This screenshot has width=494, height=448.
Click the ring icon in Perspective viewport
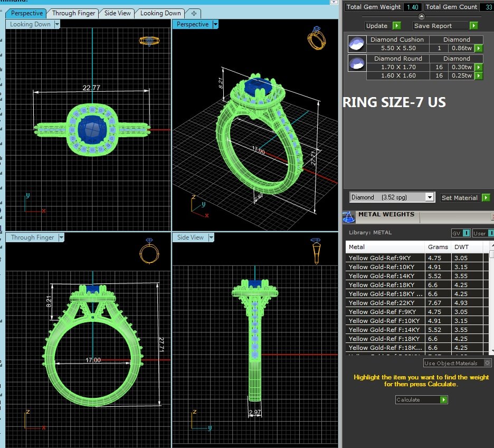pos(317,37)
